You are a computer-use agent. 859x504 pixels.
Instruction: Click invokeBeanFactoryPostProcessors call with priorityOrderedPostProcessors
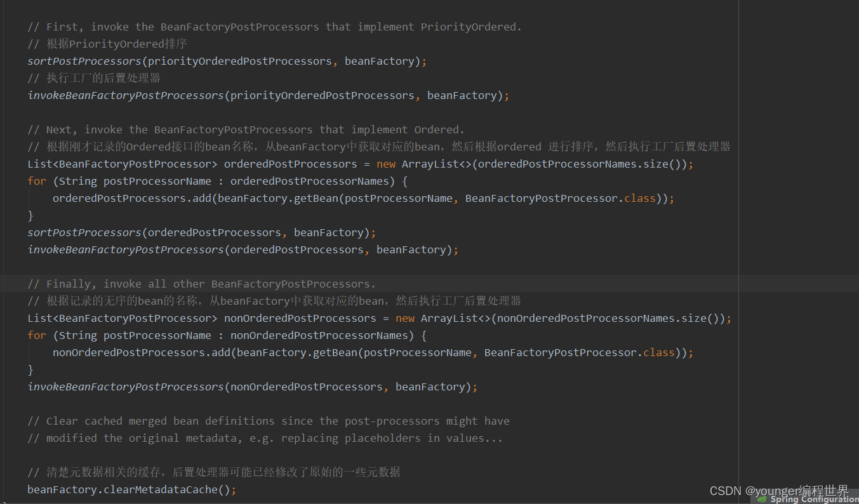(x=269, y=95)
